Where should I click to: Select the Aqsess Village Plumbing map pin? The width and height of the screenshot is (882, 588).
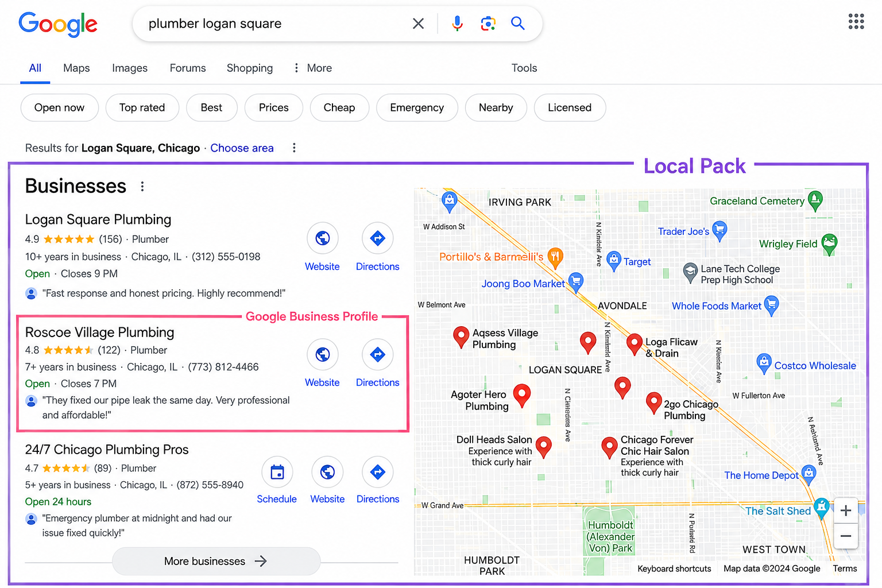(461, 336)
